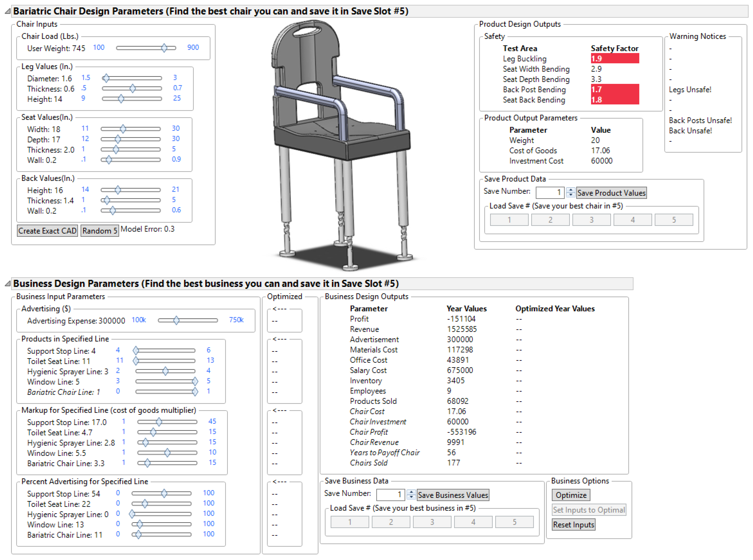Load chair save slot 2
Viewport: 753px width, 560px height.
tap(550, 220)
